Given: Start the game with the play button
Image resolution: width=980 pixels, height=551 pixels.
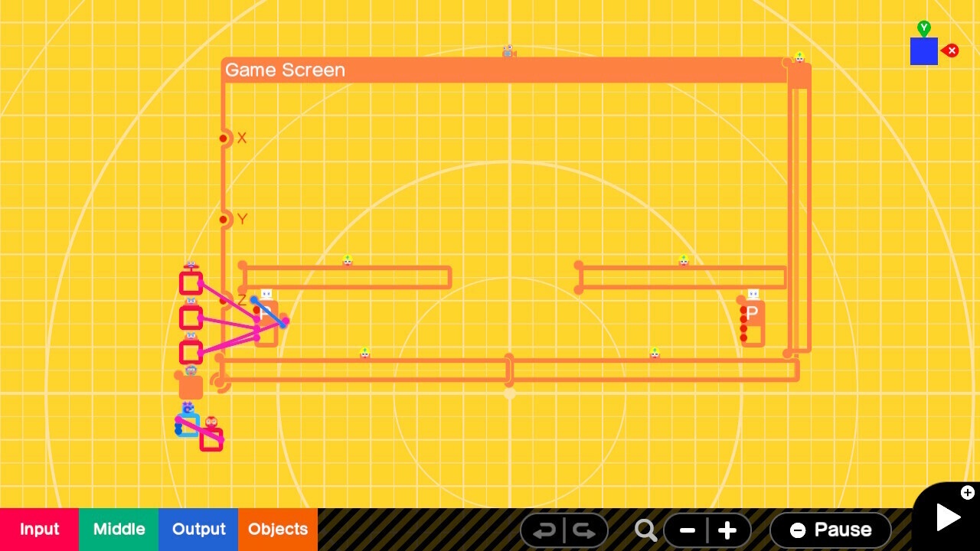Looking at the screenshot, I should [x=948, y=517].
